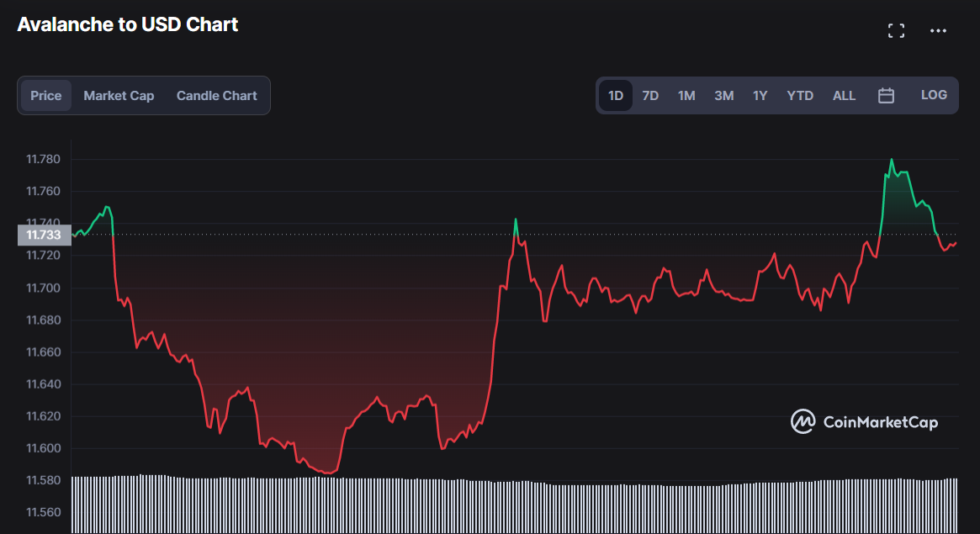Screen dimensions: 980x534
Task: Select the 7D time range
Action: 650,96
